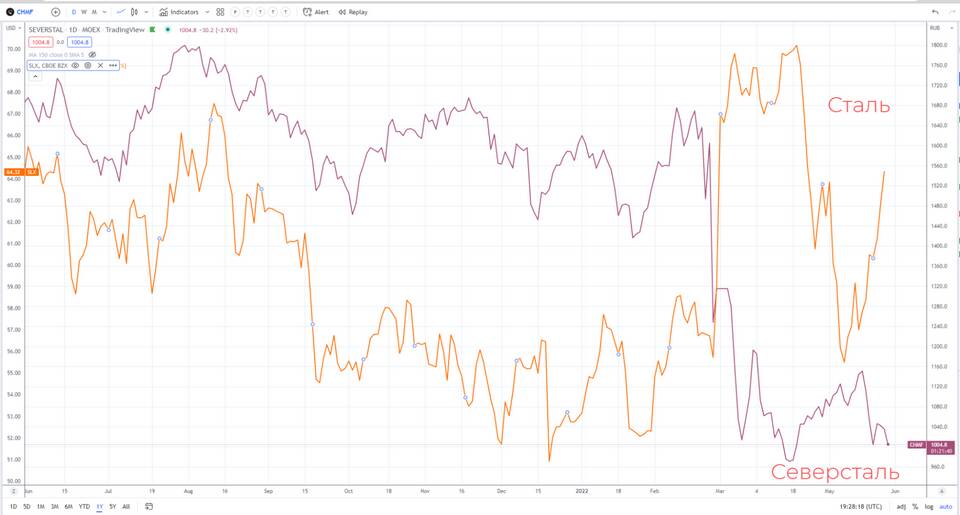Screen dimensions: 960x515
Task: Toggle hidden MA indicator visibility eye
Action: (92, 55)
